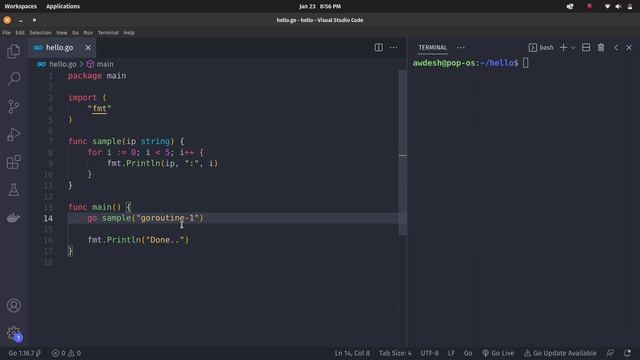Open the Selection menu
The width and height of the screenshot is (640, 360).
[40, 33]
